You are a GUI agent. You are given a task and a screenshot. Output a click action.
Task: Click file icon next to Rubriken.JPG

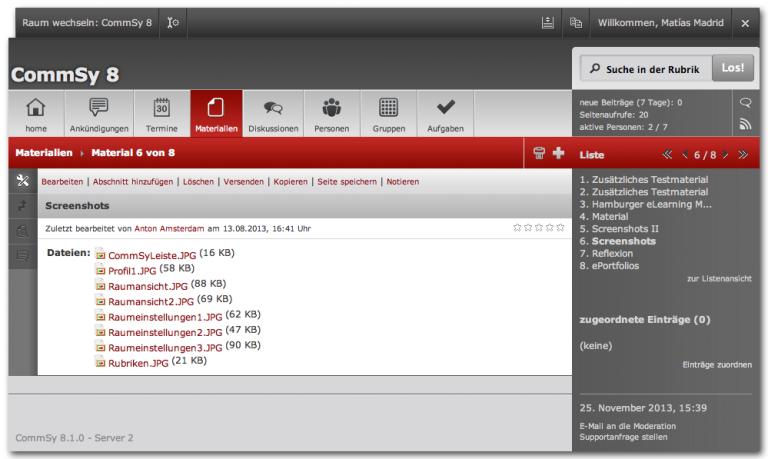pyautogui.click(x=100, y=362)
